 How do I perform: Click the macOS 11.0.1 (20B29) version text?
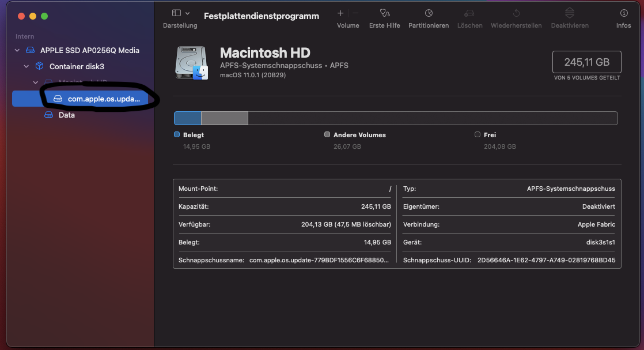pyautogui.click(x=253, y=75)
